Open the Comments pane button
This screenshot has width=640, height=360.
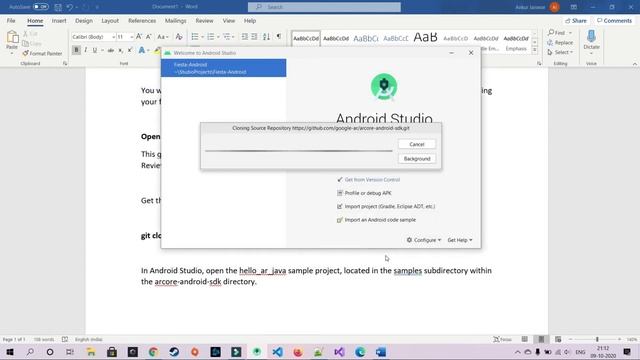614,21
